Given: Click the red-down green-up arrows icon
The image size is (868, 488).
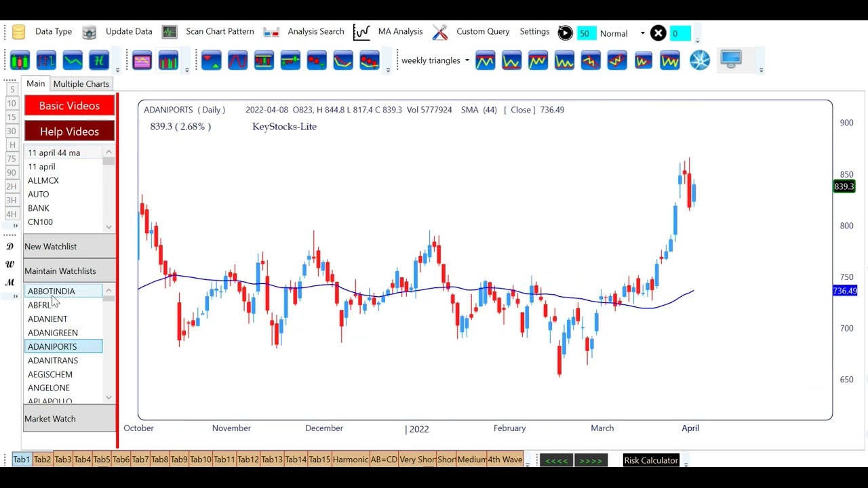Looking at the screenshot, I should [x=211, y=60].
